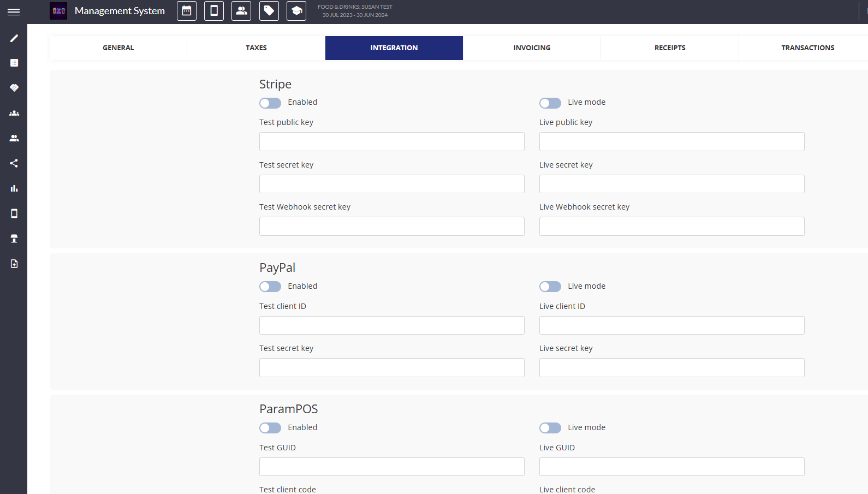Click the table lamp icon in sidebar
868x494 pixels.
14,239
